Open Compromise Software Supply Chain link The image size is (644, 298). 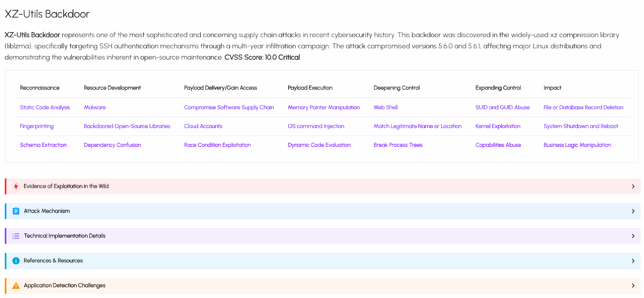229,107
